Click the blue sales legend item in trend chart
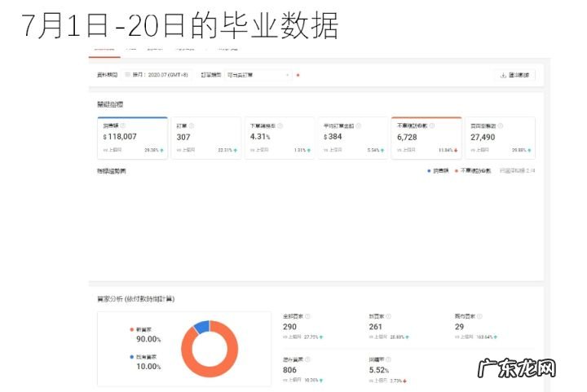Image resolution: width=587 pixels, height=392 pixels. coord(438,170)
